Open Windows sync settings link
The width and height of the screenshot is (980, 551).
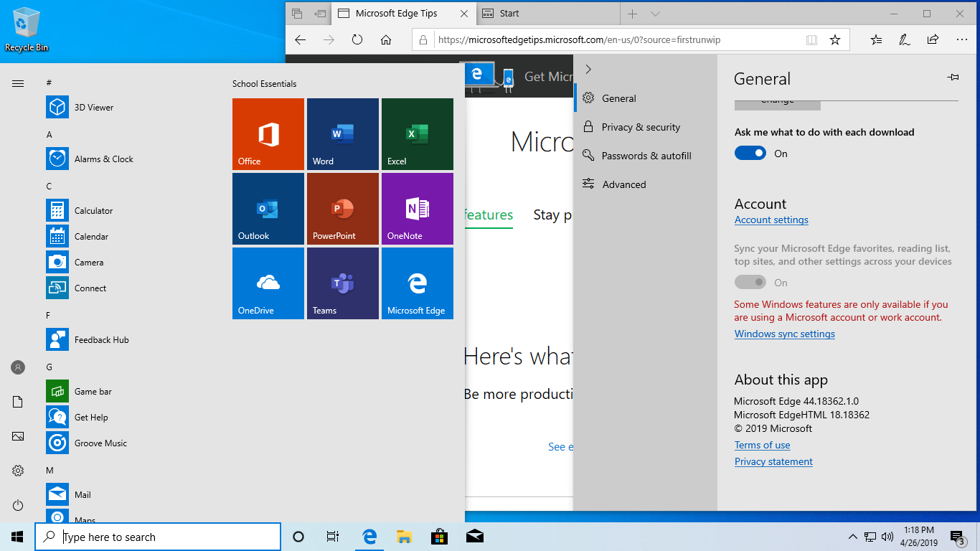coord(785,334)
